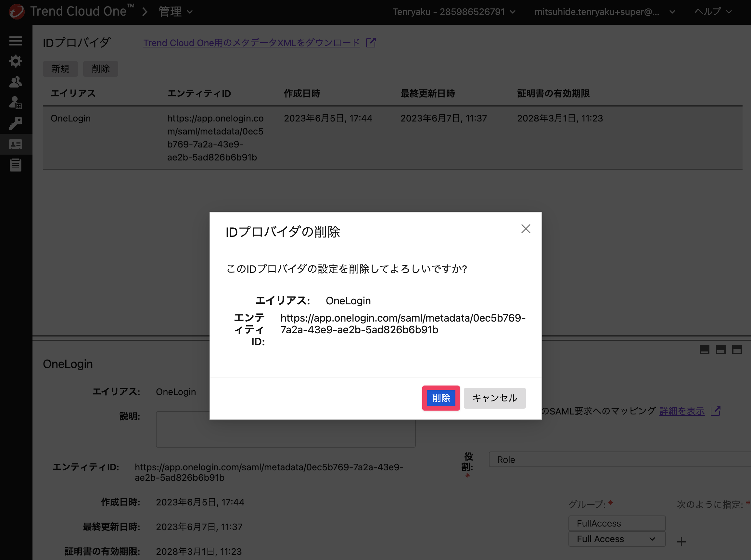Expand the Full Access group dropdown
Screen dimensions: 751x560
tap(617, 539)
